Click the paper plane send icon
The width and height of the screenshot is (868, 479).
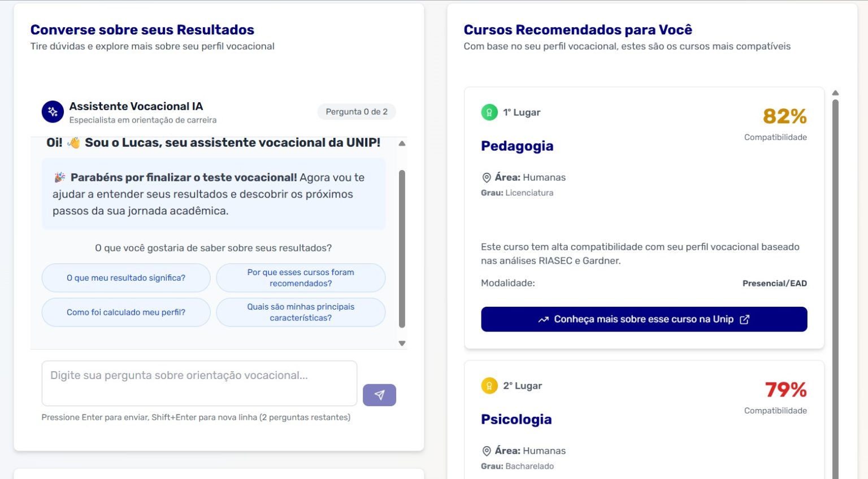click(x=379, y=395)
